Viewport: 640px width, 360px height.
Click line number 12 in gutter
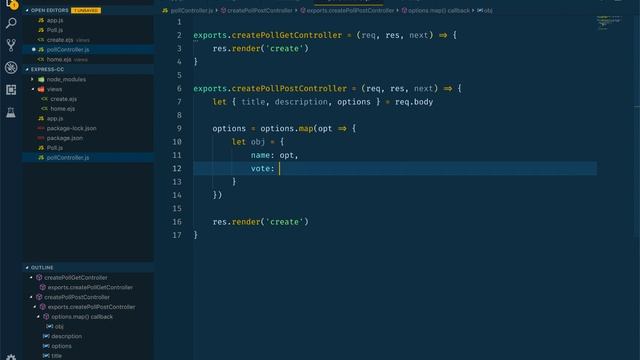[177, 168]
